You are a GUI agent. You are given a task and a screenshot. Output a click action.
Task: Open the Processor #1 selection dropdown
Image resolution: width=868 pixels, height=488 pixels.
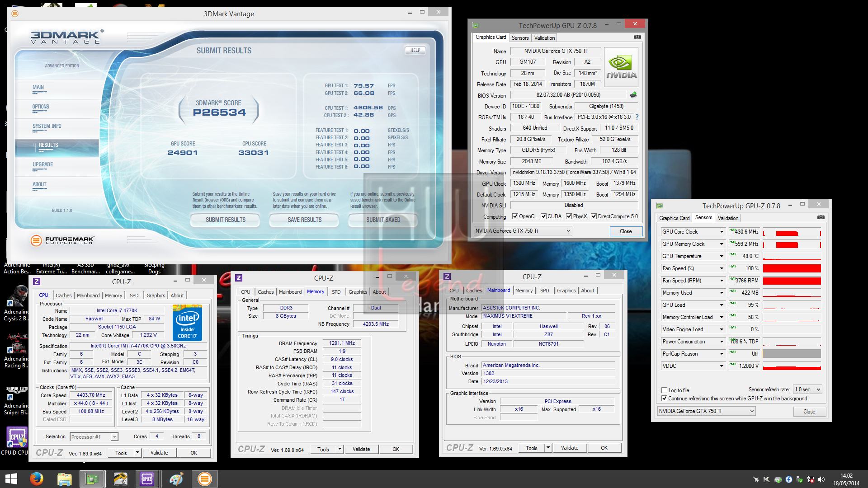94,437
